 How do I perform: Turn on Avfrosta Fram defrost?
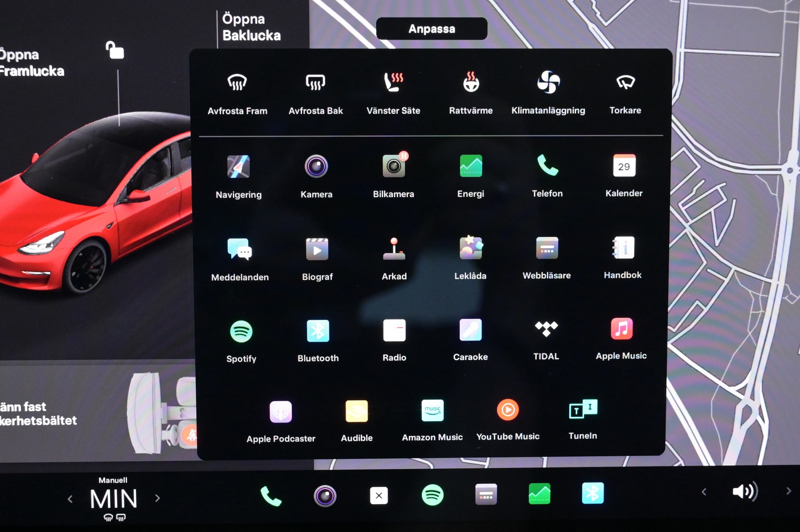pos(237,94)
